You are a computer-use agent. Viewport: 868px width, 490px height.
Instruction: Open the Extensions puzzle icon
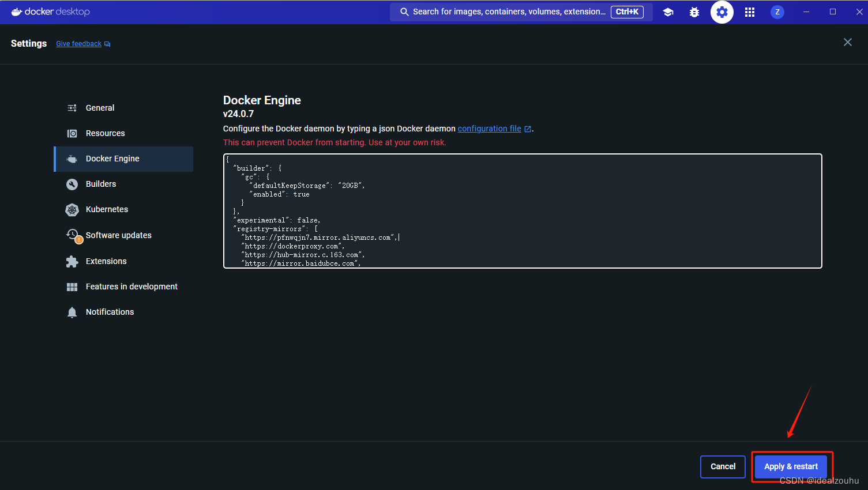coord(72,261)
